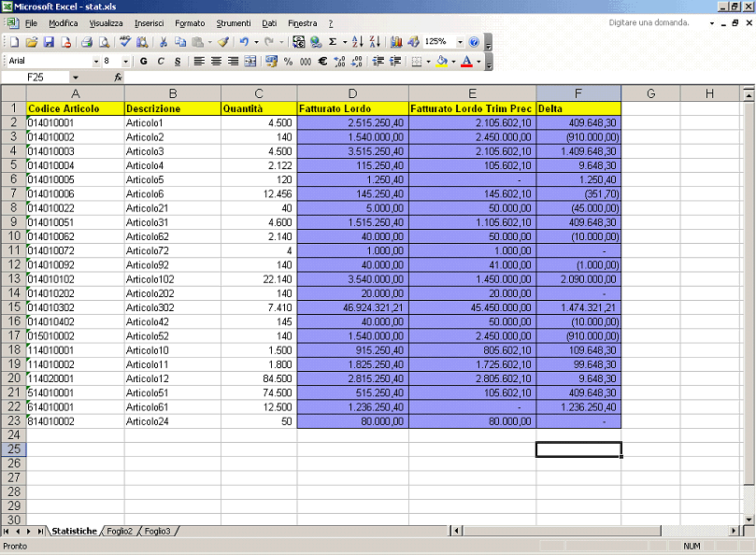The image size is (756, 555).
Task: Click the AutoSum sigma icon
Action: 333,42
